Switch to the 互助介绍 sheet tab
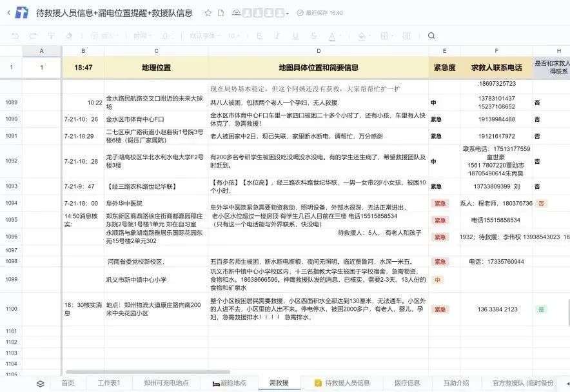This screenshot has height=392, width=570. coord(457,383)
